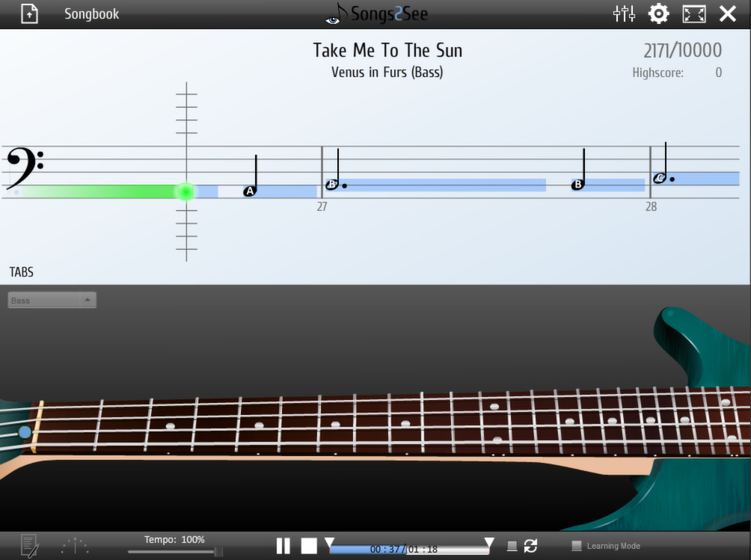The image size is (751, 560).
Task: Enable Learning Mode
Action: 577,546
